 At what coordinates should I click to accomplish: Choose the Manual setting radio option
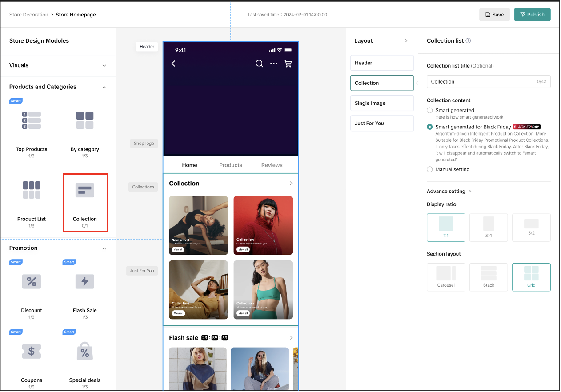tap(429, 169)
